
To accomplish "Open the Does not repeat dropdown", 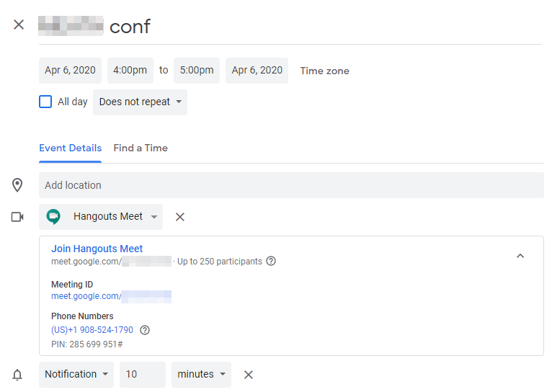I will click(x=140, y=102).
